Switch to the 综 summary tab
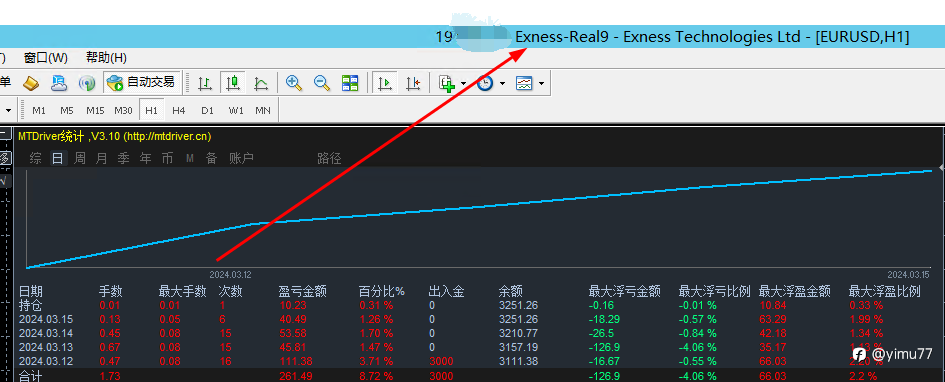The height and width of the screenshot is (382, 945). point(36,158)
